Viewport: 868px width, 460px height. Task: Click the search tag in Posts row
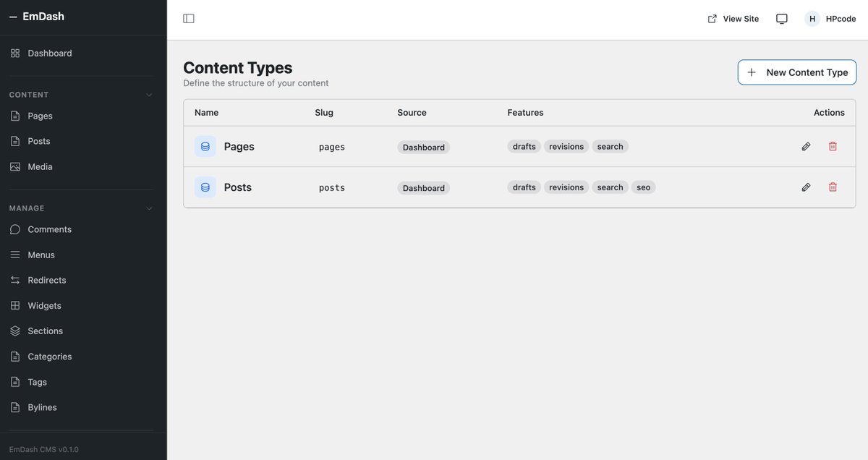point(610,187)
